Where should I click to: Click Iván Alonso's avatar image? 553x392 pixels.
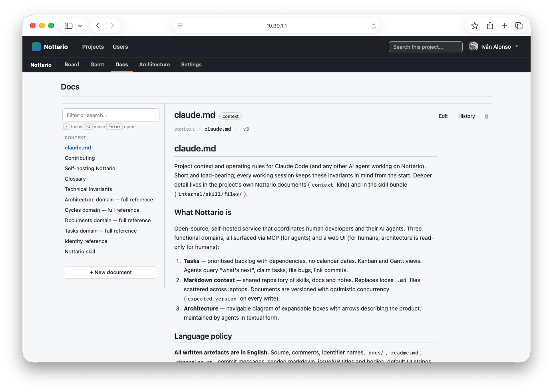[x=473, y=47]
